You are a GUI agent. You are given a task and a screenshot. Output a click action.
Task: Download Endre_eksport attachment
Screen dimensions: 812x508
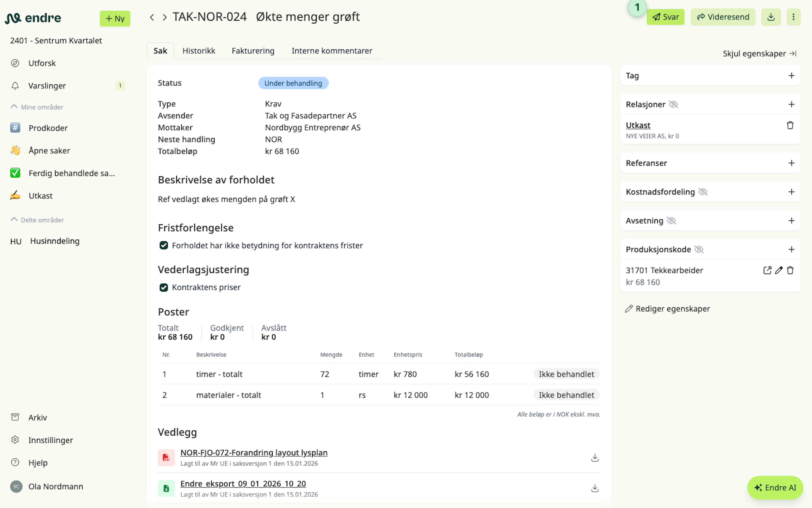tap(595, 488)
